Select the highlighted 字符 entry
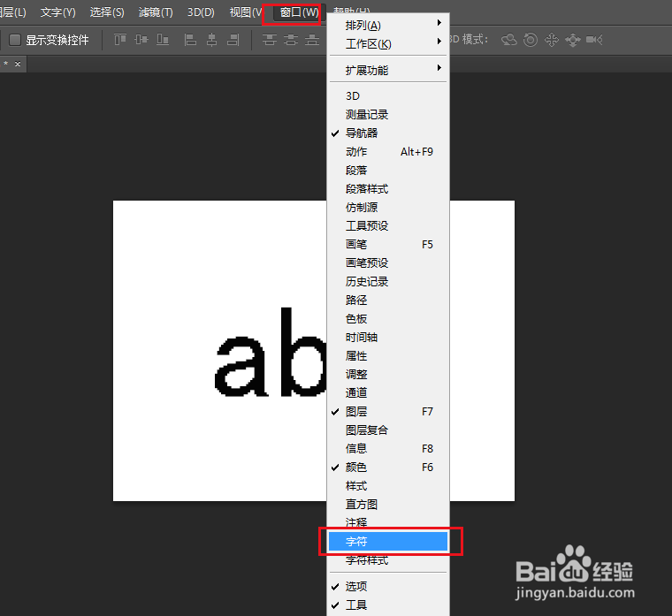This screenshot has height=616, width=672. (x=388, y=542)
